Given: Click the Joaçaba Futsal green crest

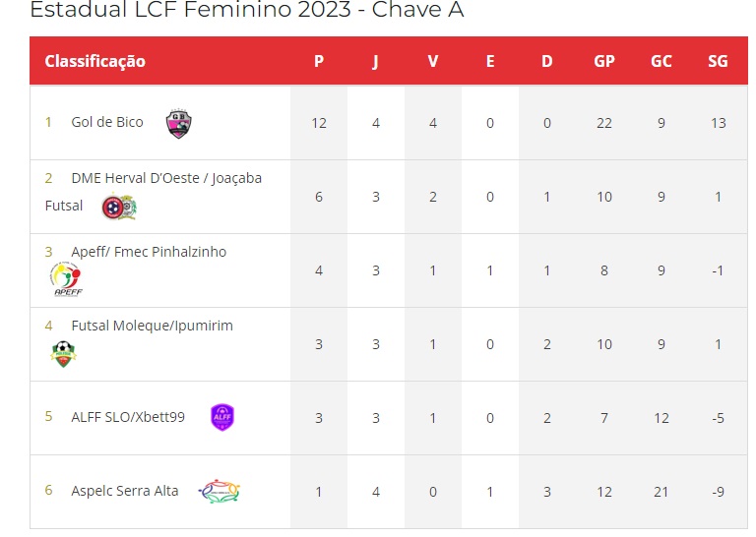Looking at the screenshot, I should tap(129, 208).
